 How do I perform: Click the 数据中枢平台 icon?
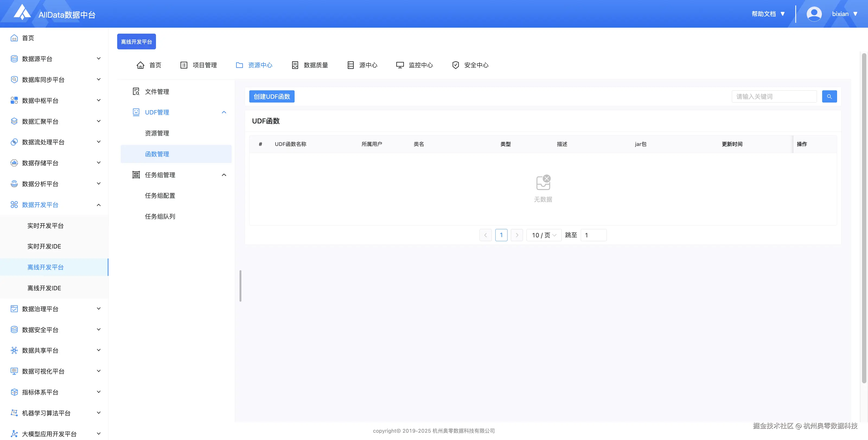coord(14,100)
